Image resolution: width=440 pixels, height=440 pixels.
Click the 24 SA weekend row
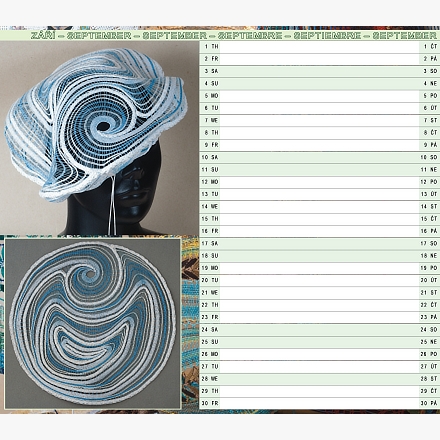click(x=319, y=330)
